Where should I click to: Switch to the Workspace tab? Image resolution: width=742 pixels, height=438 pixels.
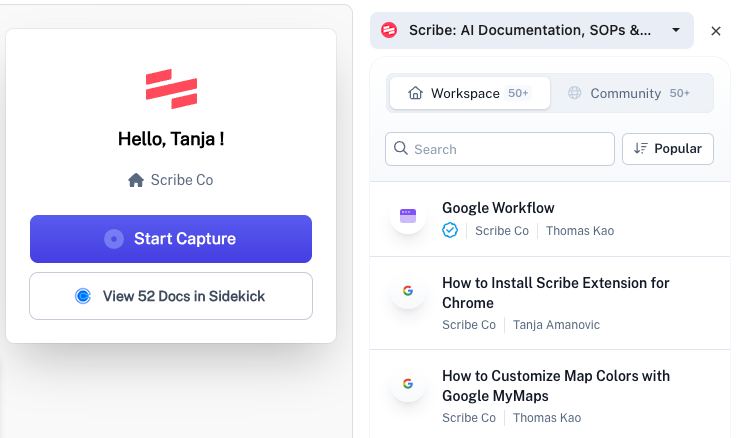click(x=468, y=93)
